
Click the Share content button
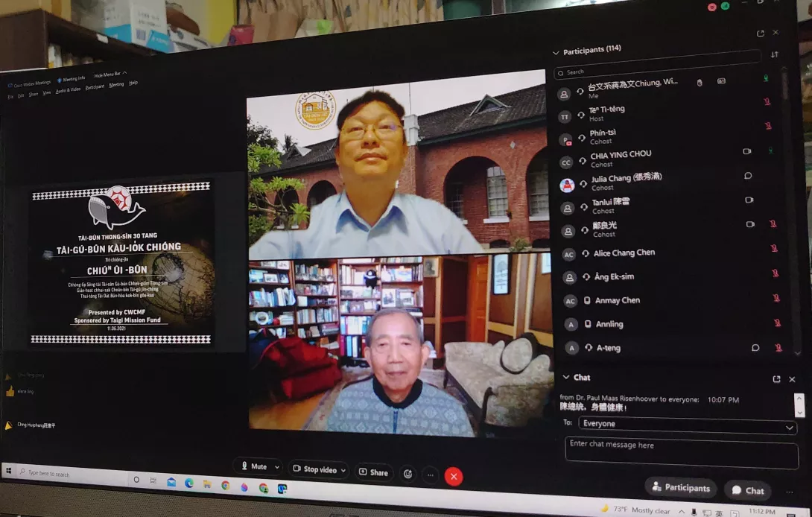(x=373, y=472)
